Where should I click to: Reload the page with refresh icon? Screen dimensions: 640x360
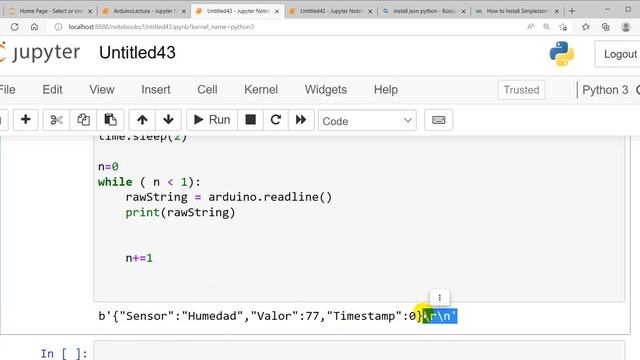pyautogui.click(x=15, y=27)
